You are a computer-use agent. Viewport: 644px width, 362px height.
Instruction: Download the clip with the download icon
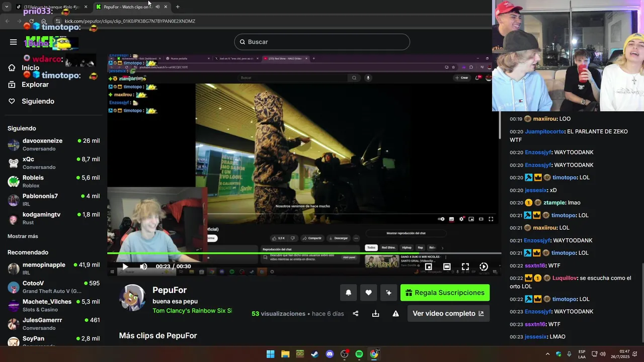[x=375, y=313]
